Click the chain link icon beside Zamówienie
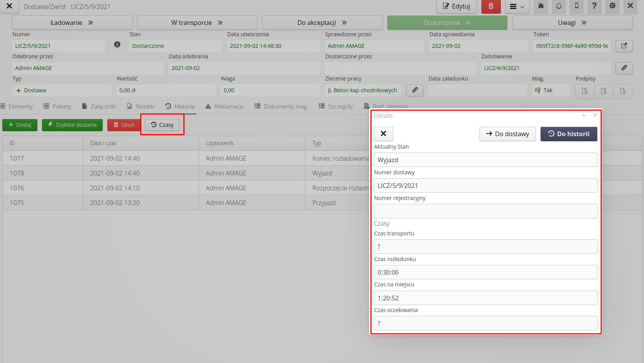 (x=624, y=68)
